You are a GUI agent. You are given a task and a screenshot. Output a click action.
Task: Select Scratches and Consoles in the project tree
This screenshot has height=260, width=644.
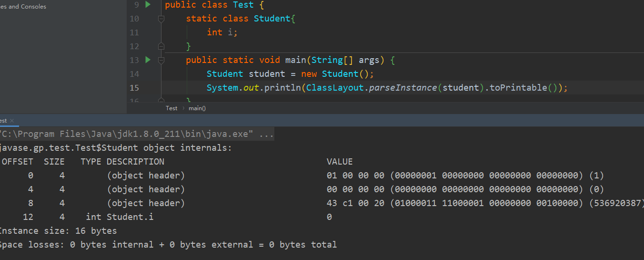(x=23, y=7)
